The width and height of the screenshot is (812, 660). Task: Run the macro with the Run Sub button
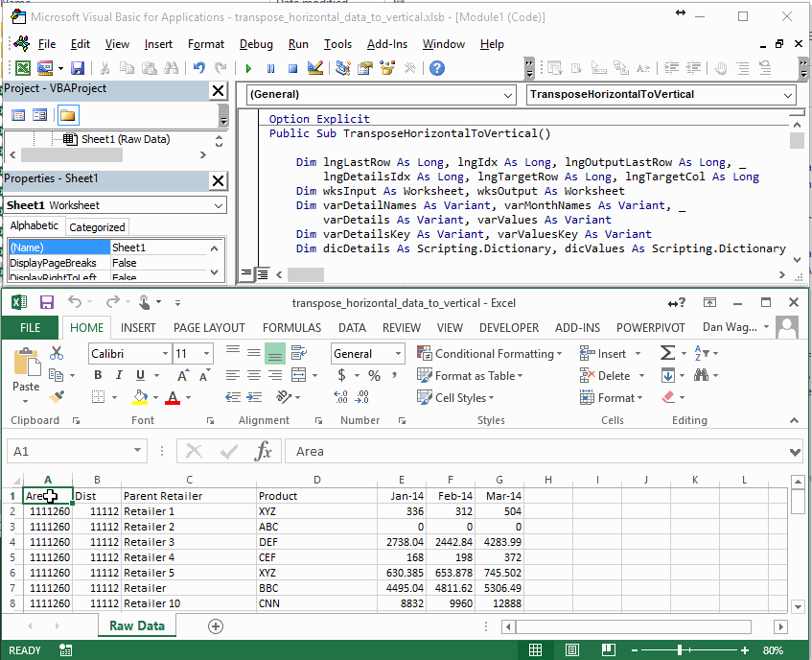pos(248,68)
